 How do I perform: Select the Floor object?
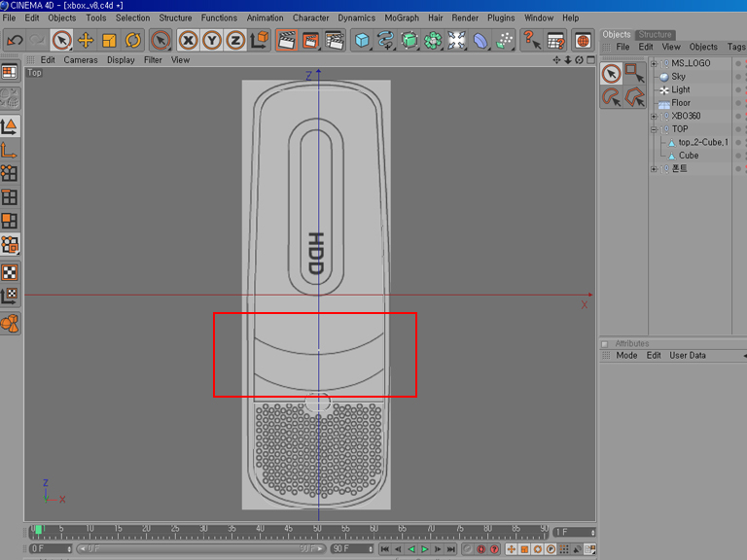[681, 103]
